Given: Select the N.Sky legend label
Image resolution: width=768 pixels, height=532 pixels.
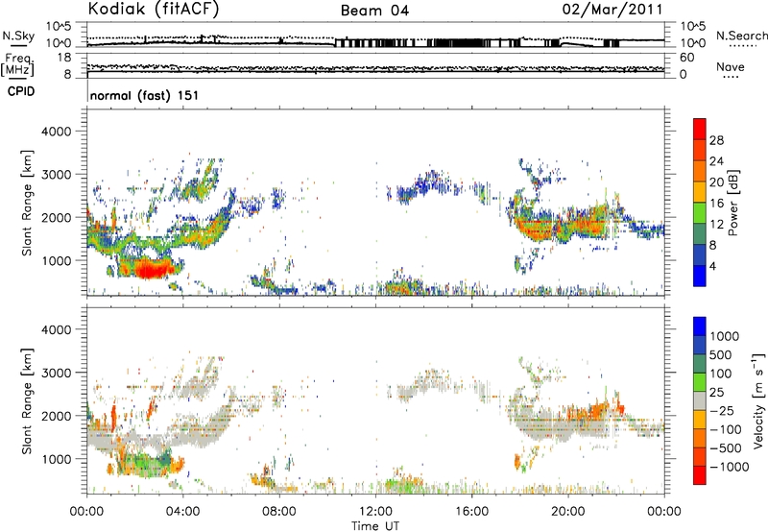Looking at the screenshot, I should click(18, 36).
